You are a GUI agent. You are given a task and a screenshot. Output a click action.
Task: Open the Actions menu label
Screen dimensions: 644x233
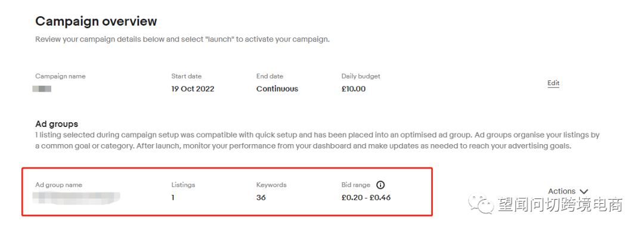(x=562, y=191)
